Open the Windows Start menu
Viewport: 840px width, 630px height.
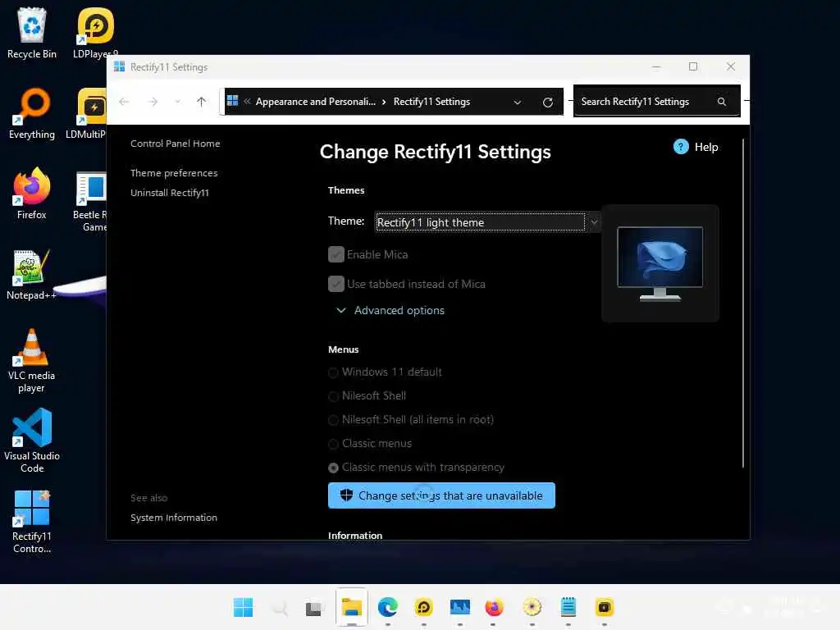pos(243,608)
